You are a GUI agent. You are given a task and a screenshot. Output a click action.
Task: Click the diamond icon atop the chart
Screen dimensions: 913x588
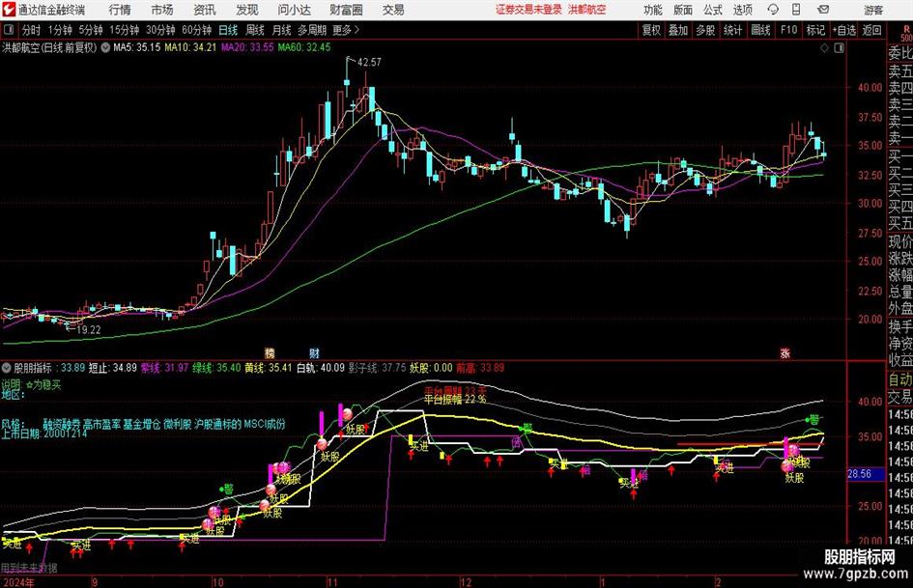(824, 48)
